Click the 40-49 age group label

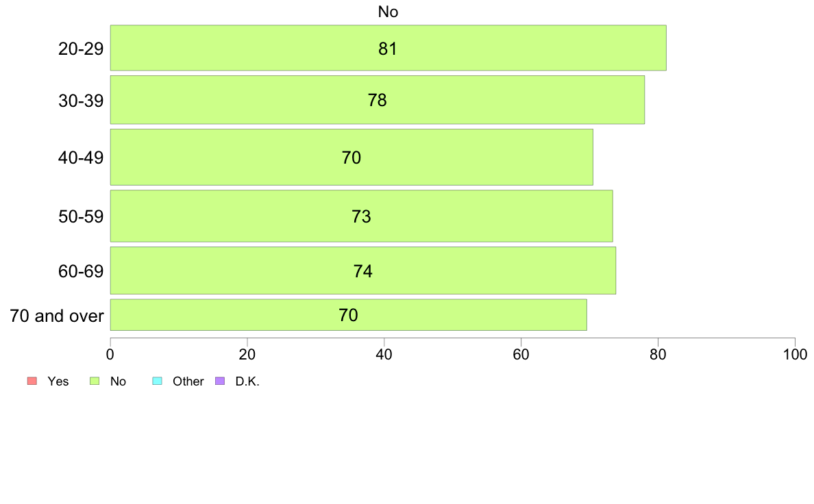tap(81, 157)
